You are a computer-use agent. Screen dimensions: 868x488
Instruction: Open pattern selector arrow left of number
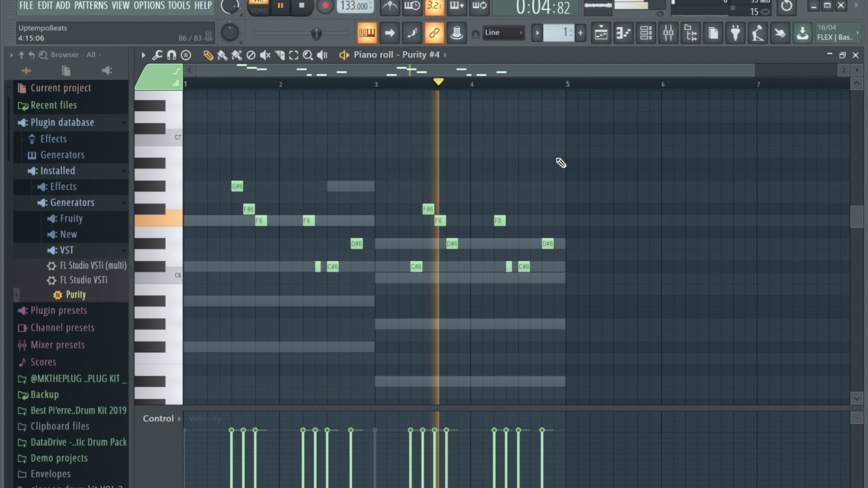tap(537, 33)
